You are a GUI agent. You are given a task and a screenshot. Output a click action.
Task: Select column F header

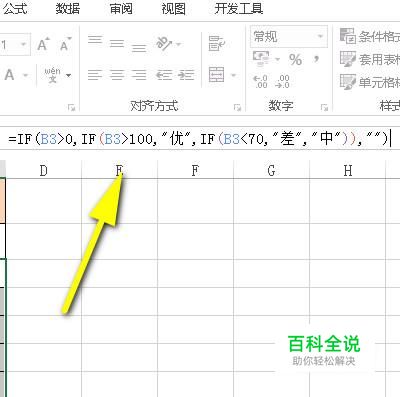click(195, 171)
